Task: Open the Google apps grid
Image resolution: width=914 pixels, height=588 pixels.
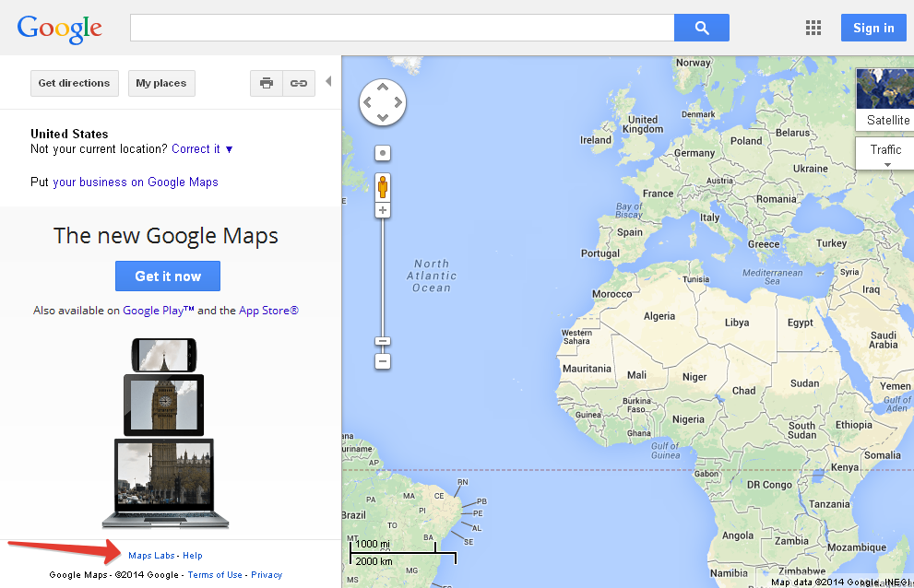Action: (813, 28)
